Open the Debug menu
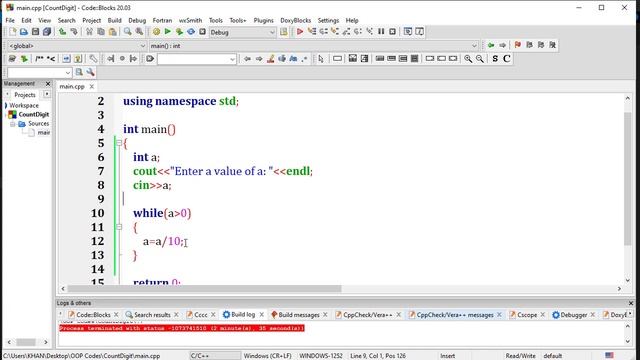The width and height of the screenshot is (640, 360). [137, 20]
